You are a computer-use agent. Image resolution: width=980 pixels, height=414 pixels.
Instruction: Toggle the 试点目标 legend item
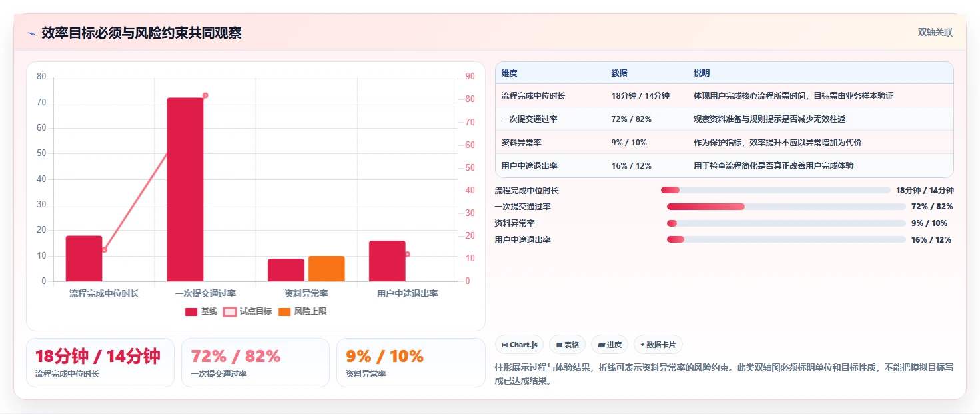click(247, 311)
